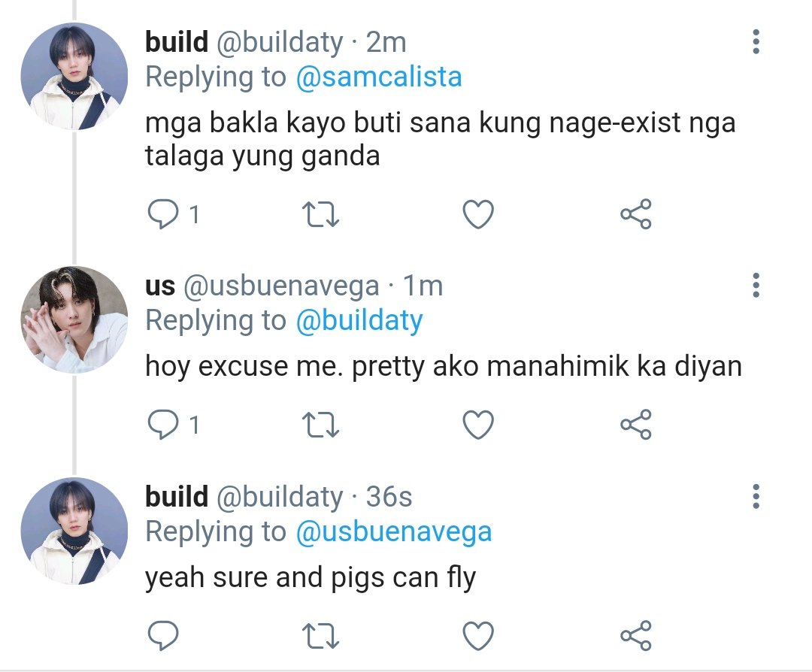Like build's tweet mentioning nage-exist

coord(478,214)
